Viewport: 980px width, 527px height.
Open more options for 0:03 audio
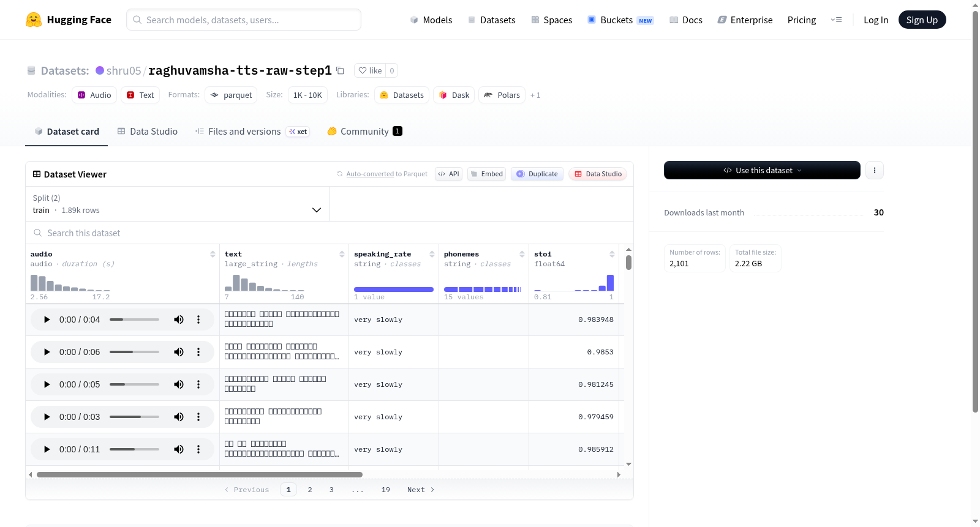[198, 417]
